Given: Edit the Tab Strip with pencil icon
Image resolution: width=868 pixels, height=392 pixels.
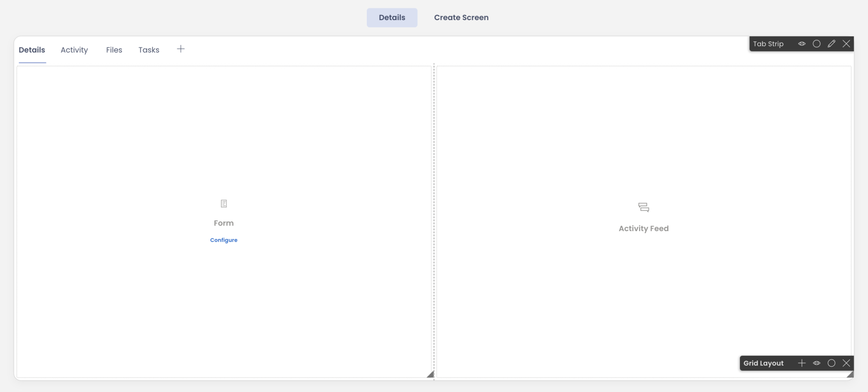Looking at the screenshot, I should (x=831, y=44).
